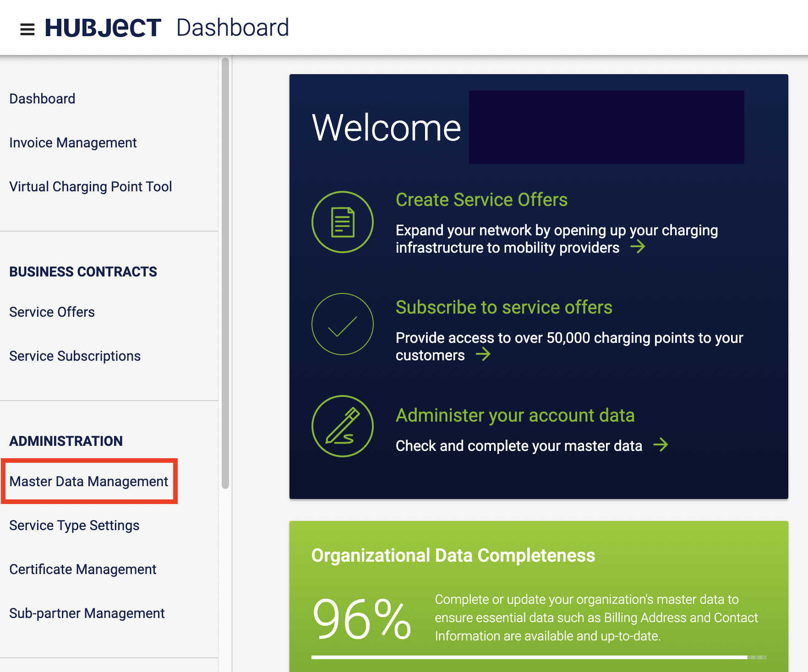
Task: Click the arrow next to 'customers'
Action: pos(483,354)
